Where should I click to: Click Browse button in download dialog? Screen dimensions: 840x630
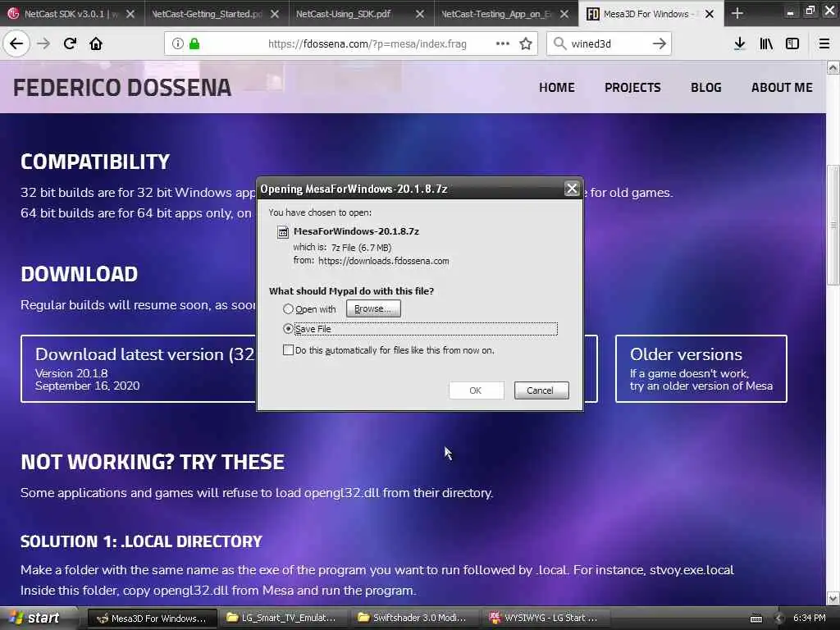pyautogui.click(x=373, y=308)
